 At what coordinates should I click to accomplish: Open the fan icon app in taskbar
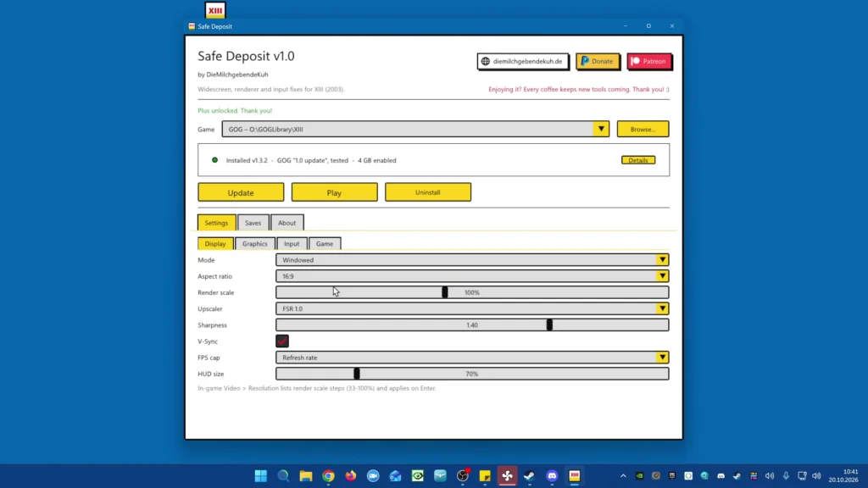click(x=507, y=476)
